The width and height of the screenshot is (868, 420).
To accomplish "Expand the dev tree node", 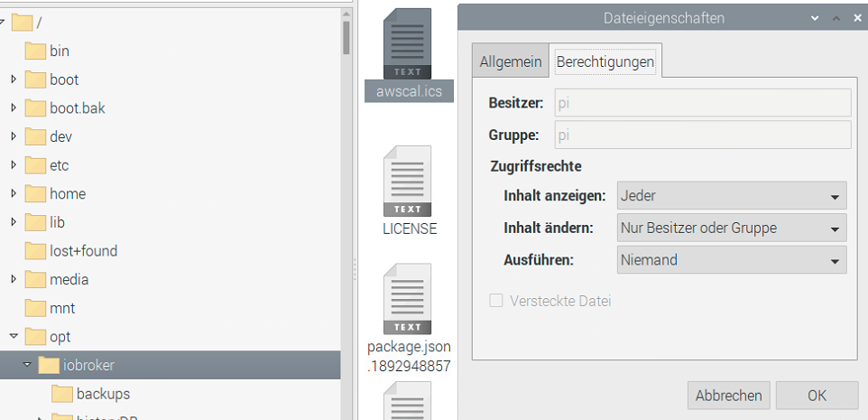I will [x=14, y=137].
